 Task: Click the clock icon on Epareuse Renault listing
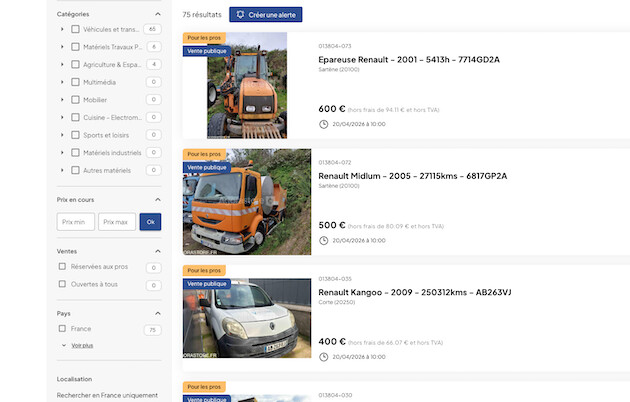tap(323, 124)
